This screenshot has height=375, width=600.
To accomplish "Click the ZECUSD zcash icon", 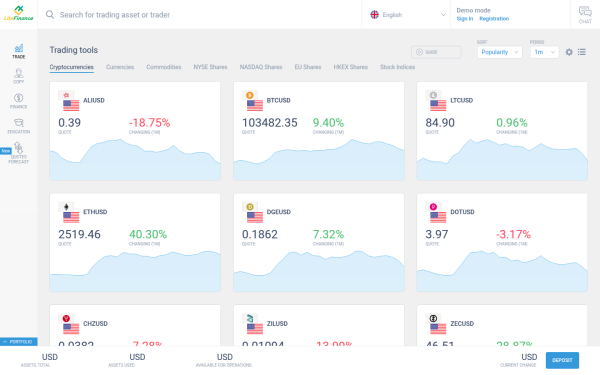I will coord(433,318).
